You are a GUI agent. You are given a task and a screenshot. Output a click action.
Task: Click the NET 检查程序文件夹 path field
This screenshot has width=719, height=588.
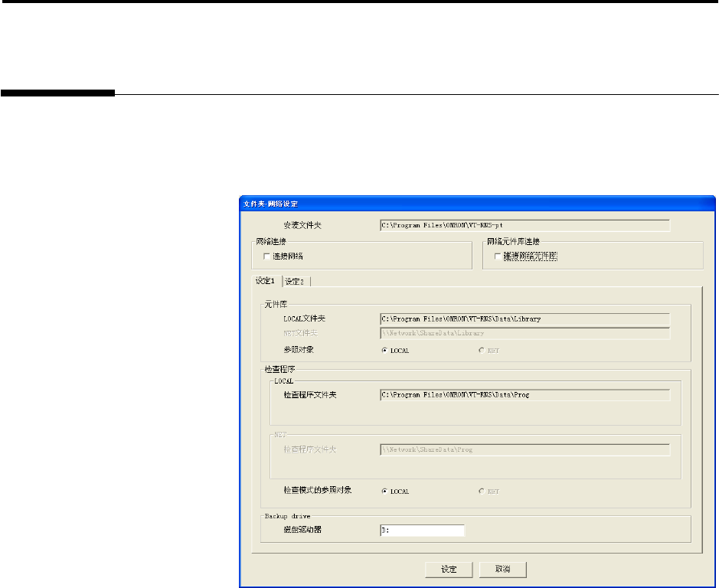click(x=525, y=450)
